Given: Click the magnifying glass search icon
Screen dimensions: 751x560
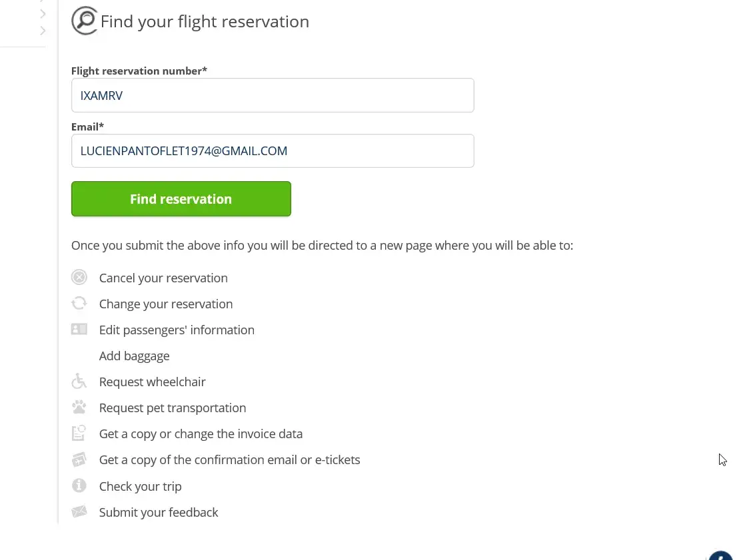Looking at the screenshot, I should (x=85, y=21).
